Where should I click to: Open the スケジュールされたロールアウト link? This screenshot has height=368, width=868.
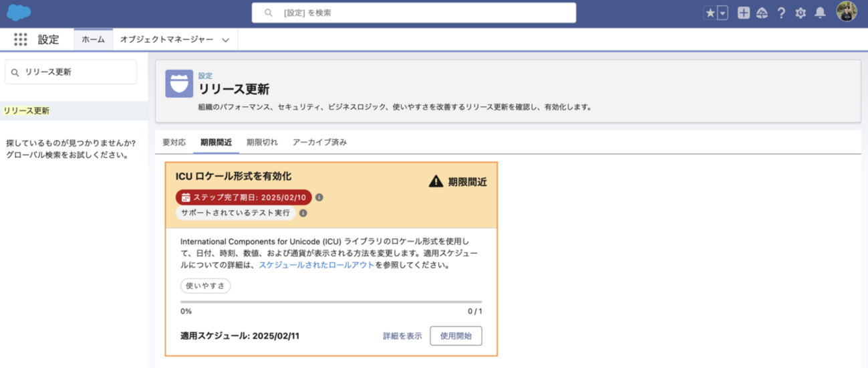316,265
